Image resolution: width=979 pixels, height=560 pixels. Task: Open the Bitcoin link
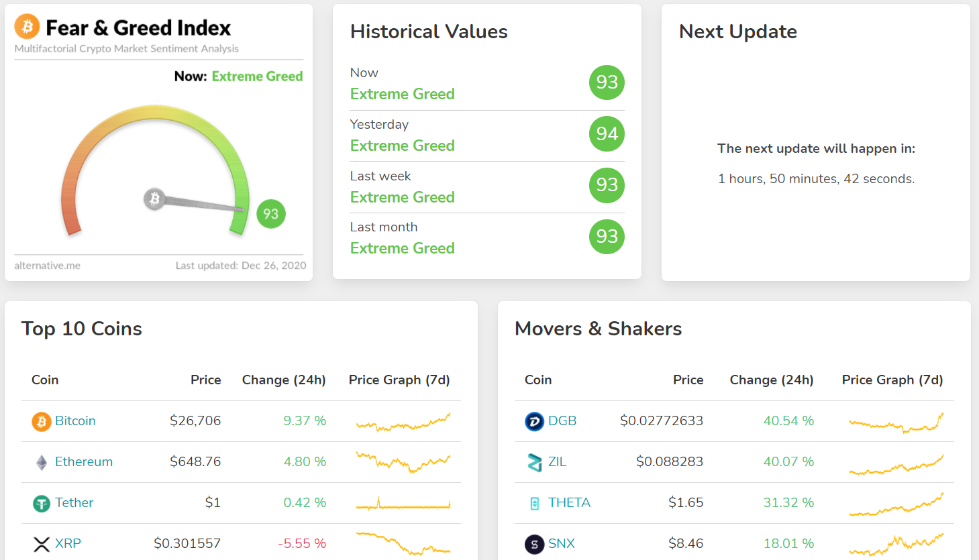click(75, 421)
